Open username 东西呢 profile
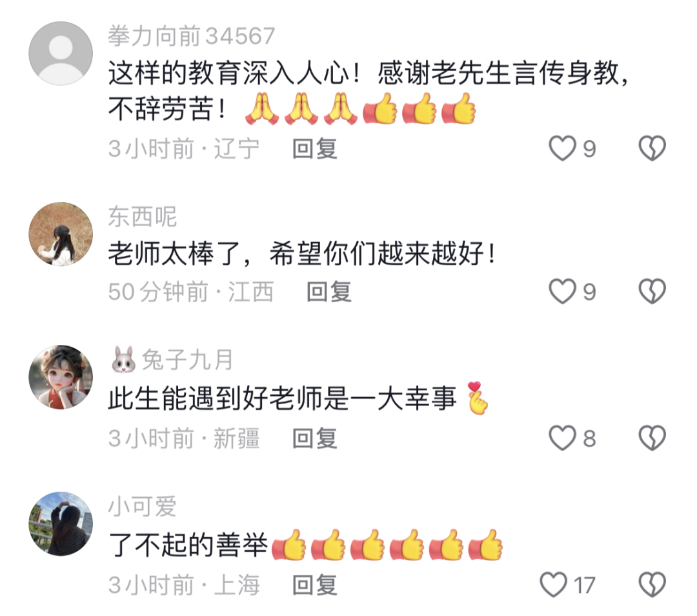Viewport: 697px width, 616px height. tap(142, 216)
